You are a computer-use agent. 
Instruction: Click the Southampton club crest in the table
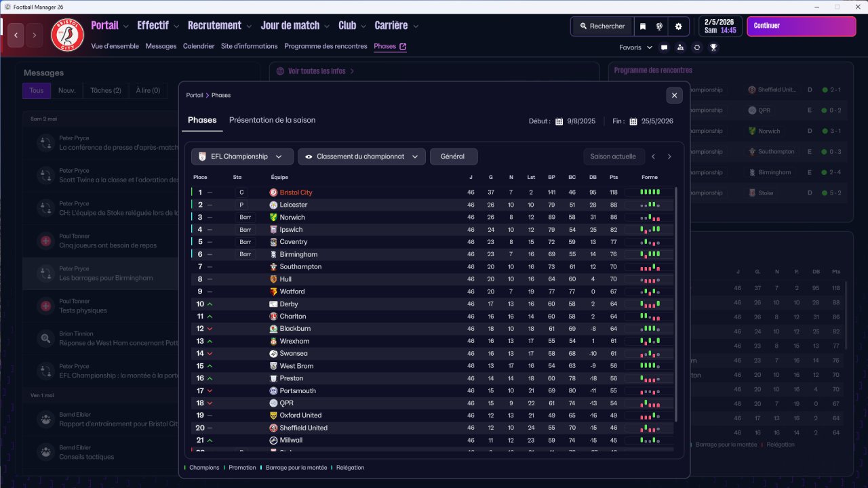273,267
